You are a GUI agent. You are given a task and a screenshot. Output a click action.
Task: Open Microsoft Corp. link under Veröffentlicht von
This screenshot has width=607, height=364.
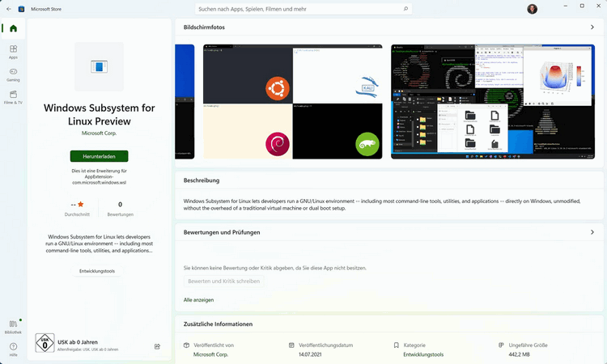pos(210,355)
